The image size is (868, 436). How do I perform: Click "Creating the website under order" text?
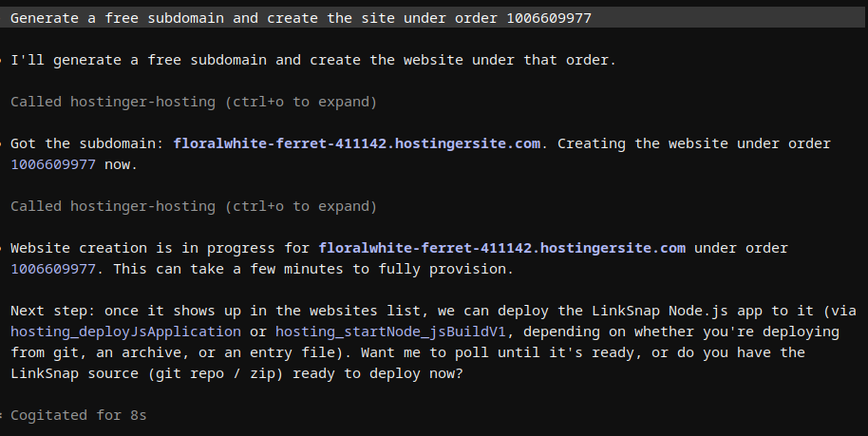point(693,143)
